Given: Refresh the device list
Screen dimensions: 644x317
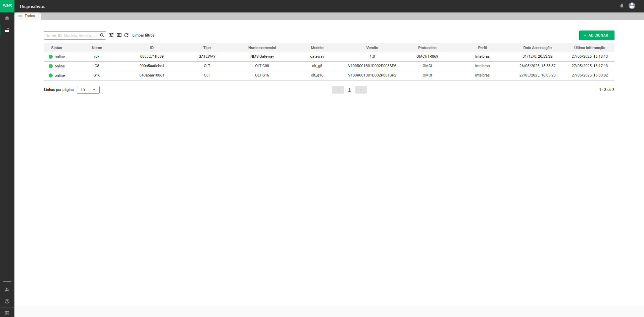Looking at the screenshot, I should point(127,35).
